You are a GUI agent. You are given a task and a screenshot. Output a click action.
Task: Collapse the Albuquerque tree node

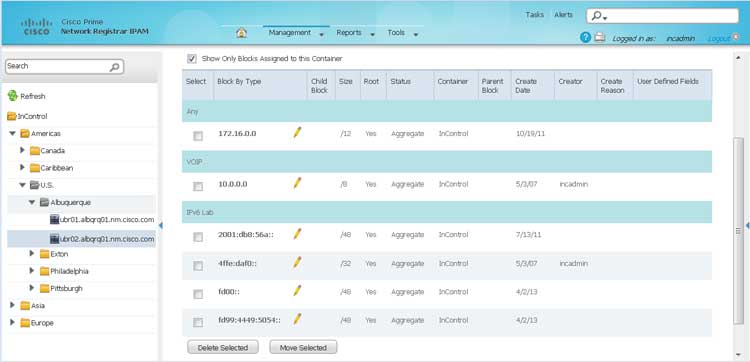pyautogui.click(x=32, y=202)
